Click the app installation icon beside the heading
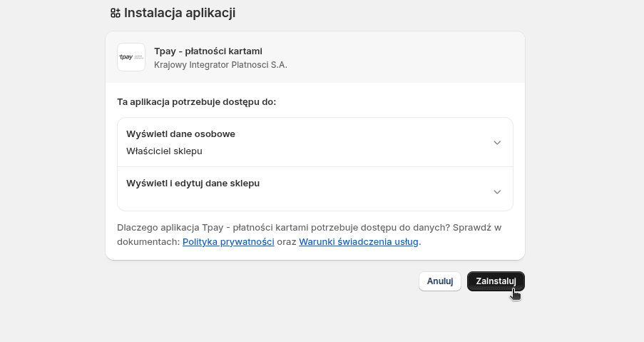 [116, 13]
